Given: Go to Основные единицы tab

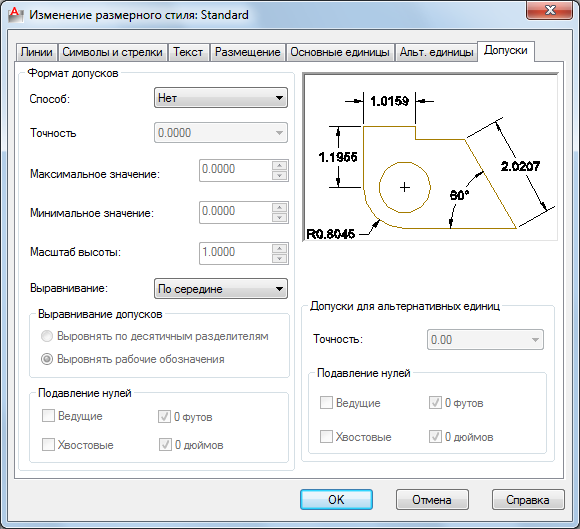Looking at the screenshot, I should pos(340,52).
